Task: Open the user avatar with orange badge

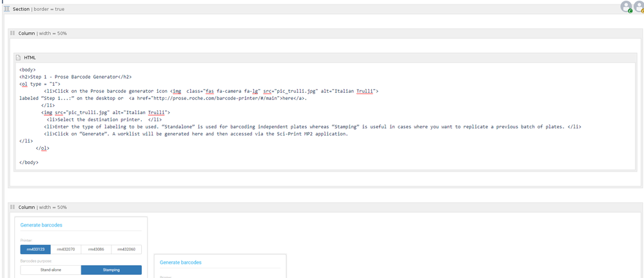Action: pos(639,6)
